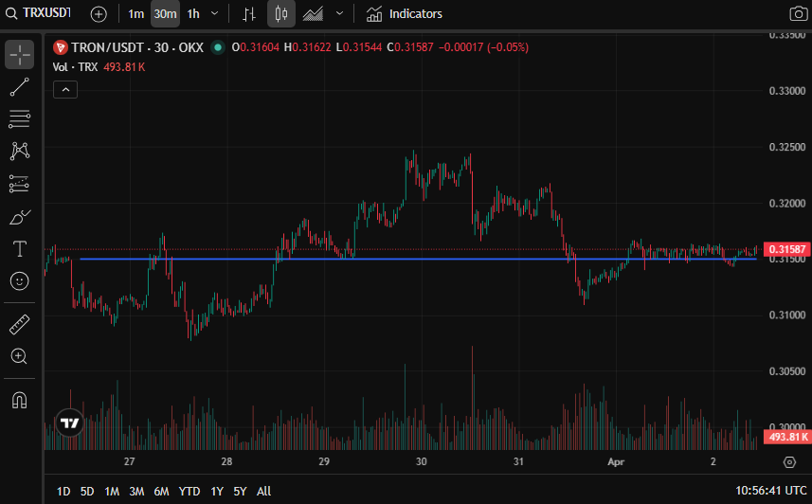Toggle the magnet mode
Viewport: 812px width, 504px height.
pos(20,400)
